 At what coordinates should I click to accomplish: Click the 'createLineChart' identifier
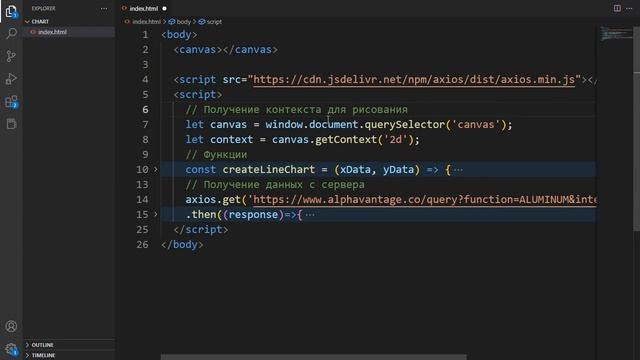[269, 169]
